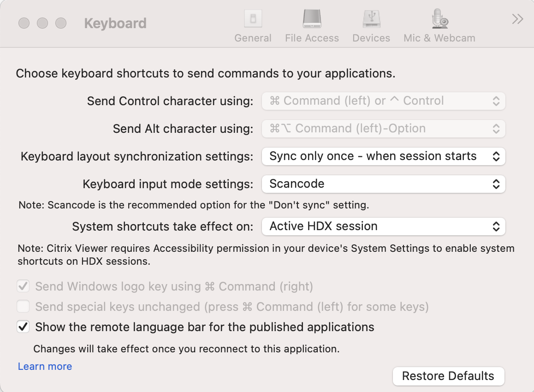
Task: Click the red close window button
Action: pos(24,23)
